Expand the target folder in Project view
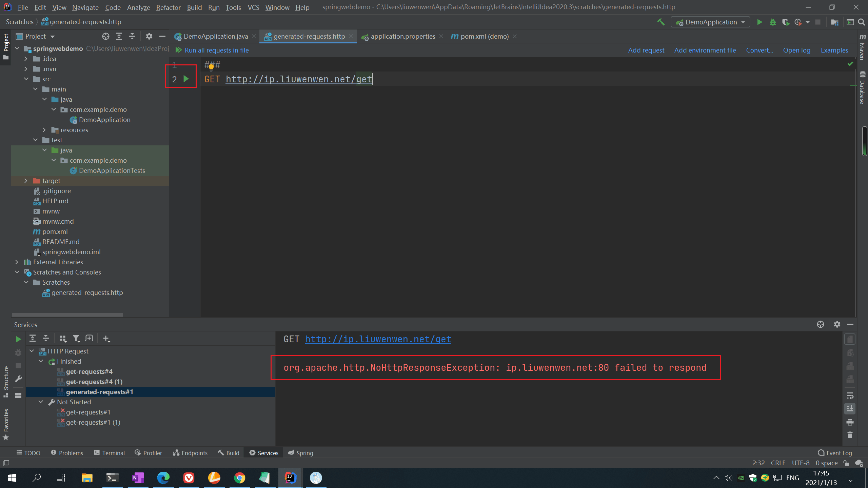This screenshot has width=868, height=488. pos(26,181)
